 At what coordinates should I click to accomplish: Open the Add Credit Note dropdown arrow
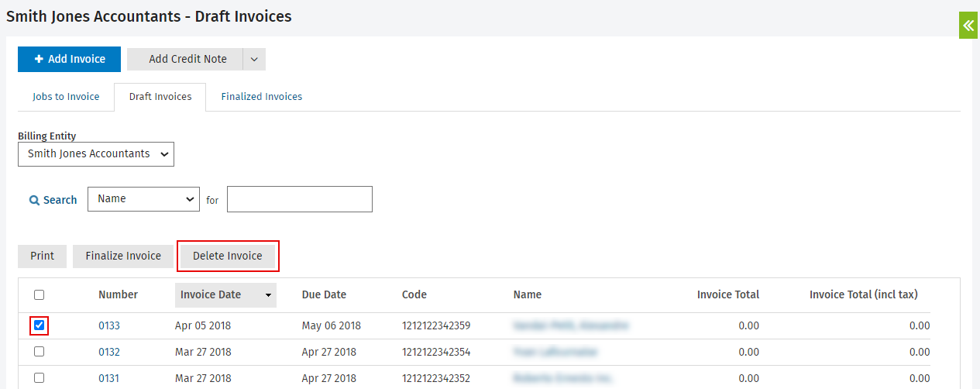[x=254, y=59]
